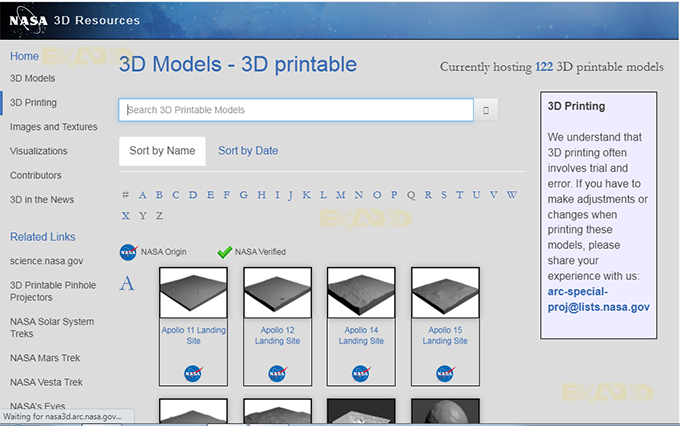Viewport: 680px width, 426px height.
Task: Jump to letter U in alphabet index
Action: (477, 195)
